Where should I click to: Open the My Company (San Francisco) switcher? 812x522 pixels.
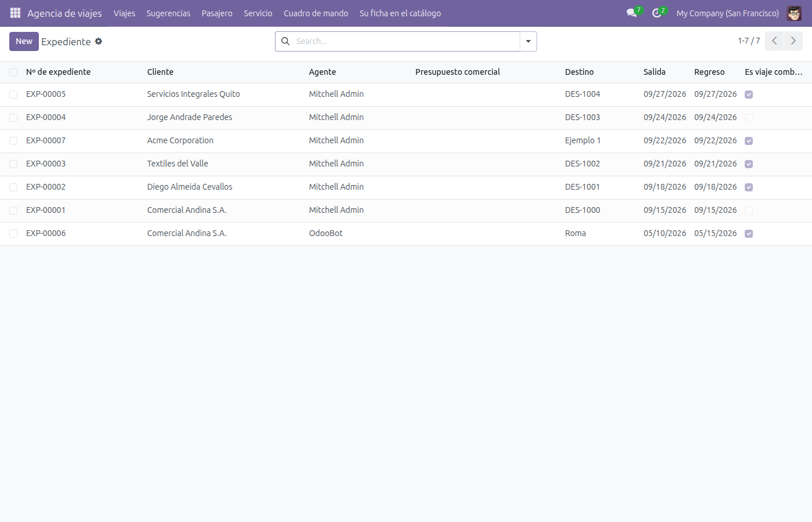[727, 13]
